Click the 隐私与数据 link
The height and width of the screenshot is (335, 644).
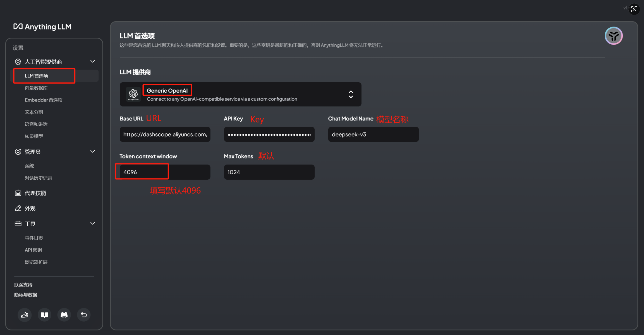[x=25, y=295]
